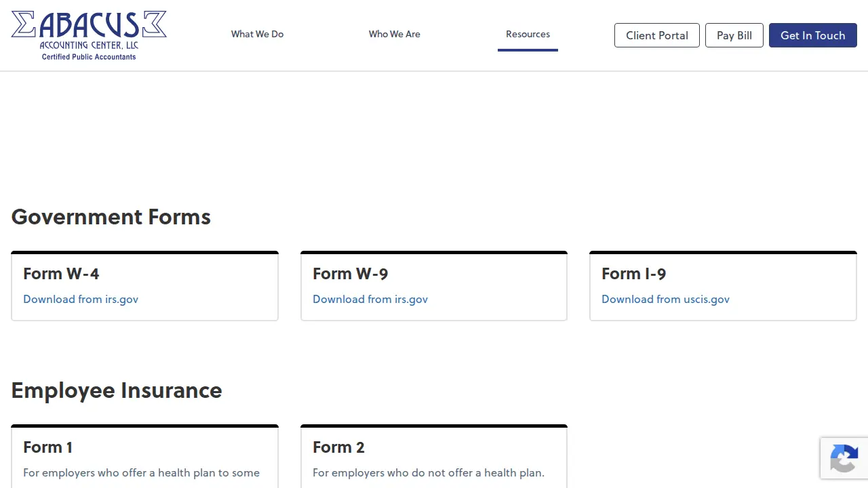Viewport: 868px width, 488px height.
Task: Click the Employee Insurance heading
Action: (x=117, y=390)
